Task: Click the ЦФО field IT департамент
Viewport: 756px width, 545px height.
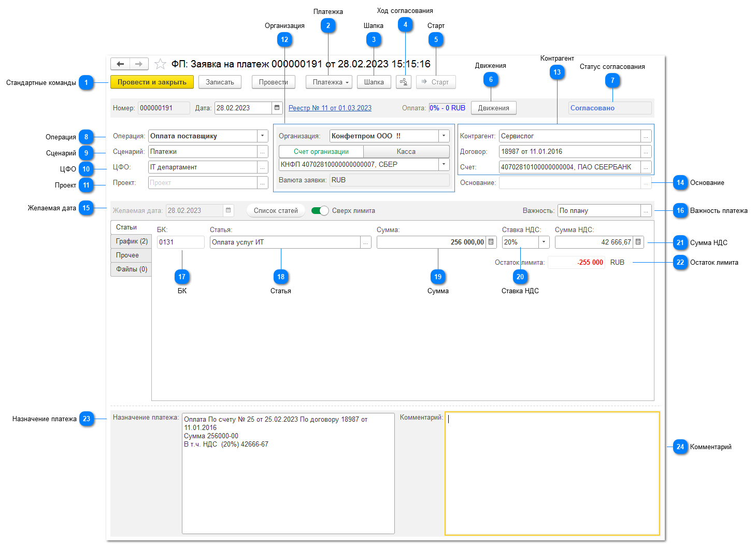Action: click(x=203, y=167)
